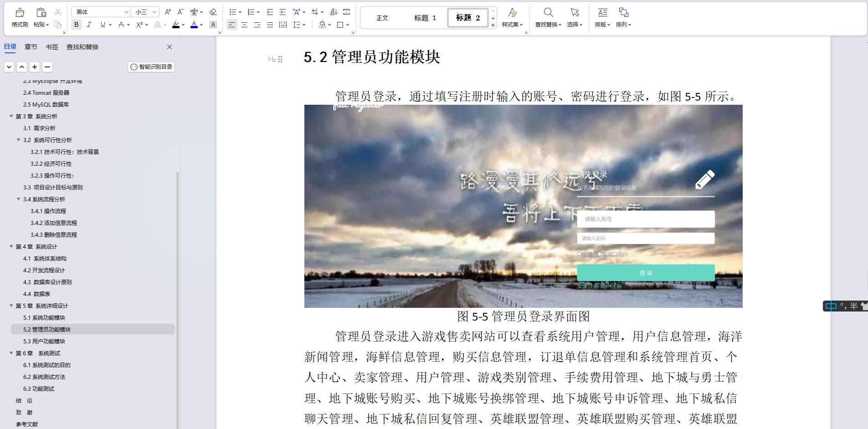Switch to the 查找和替换 tab
This screenshot has height=429, width=868.
(82, 47)
